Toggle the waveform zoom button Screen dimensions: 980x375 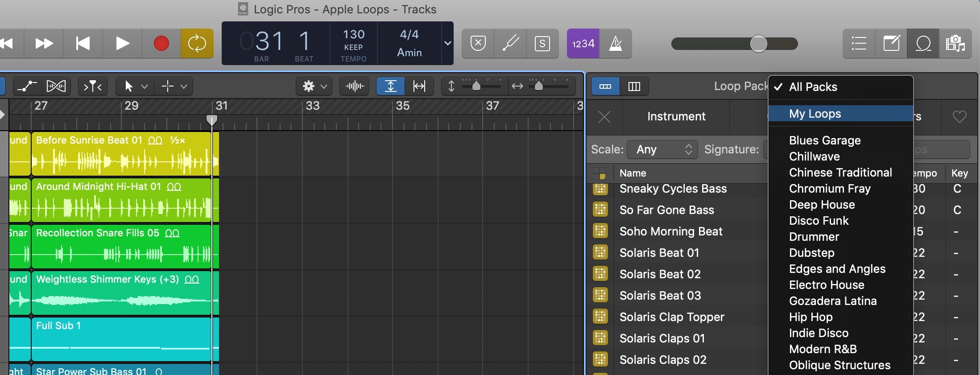pyautogui.click(x=355, y=86)
